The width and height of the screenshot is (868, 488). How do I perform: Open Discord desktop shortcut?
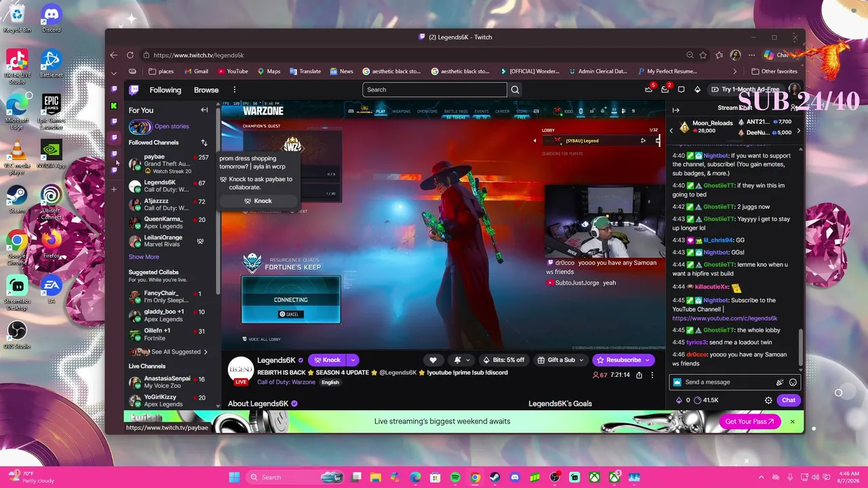[x=51, y=18]
